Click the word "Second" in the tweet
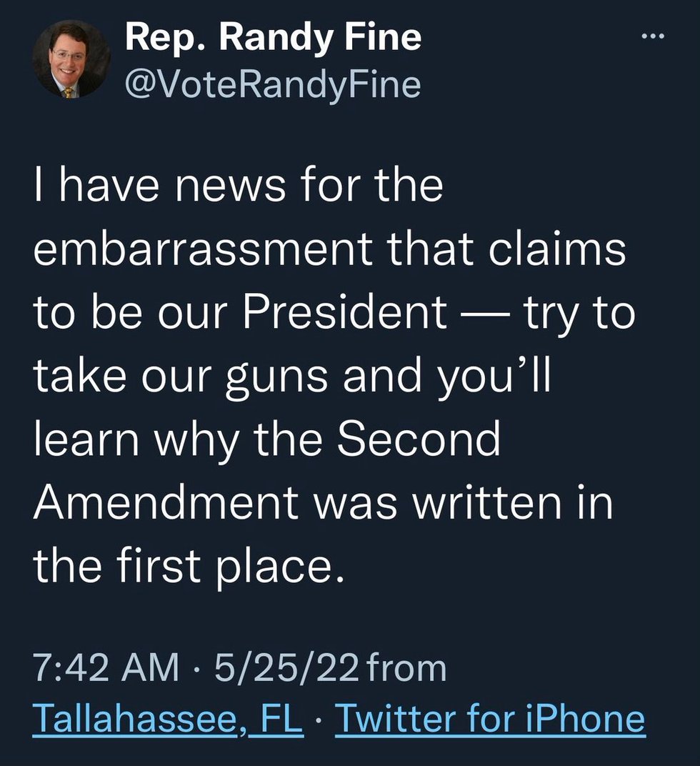 pyautogui.click(x=419, y=440)
